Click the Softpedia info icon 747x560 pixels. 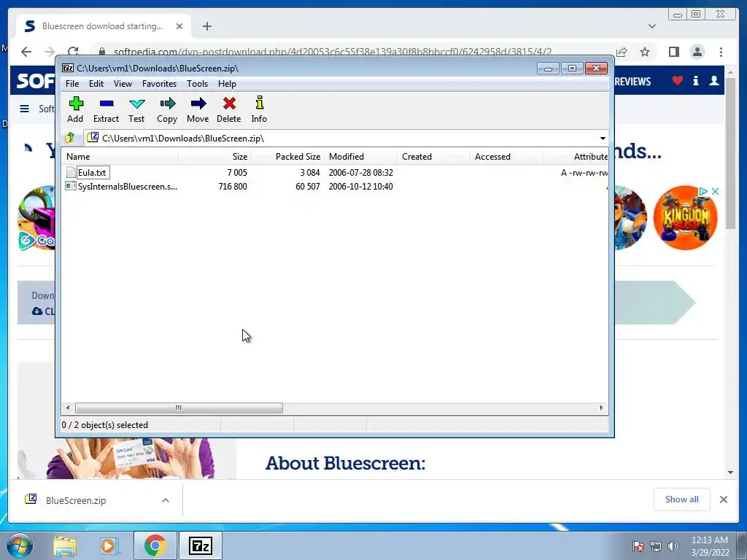695,81
